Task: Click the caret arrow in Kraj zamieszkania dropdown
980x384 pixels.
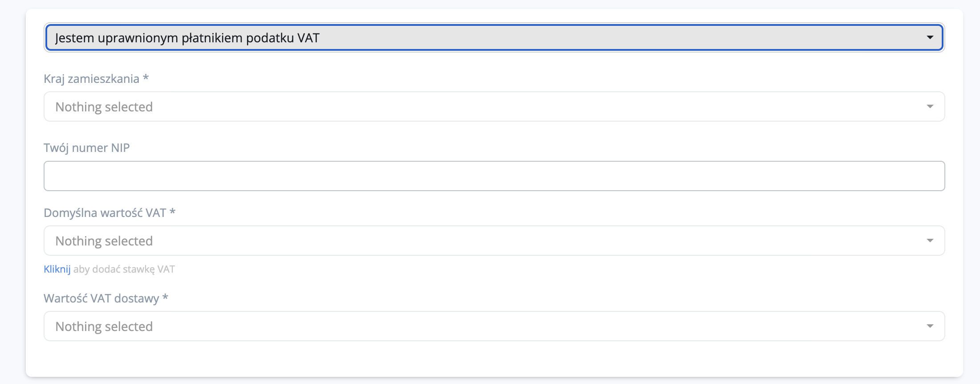Action: [x=930, y=106]
